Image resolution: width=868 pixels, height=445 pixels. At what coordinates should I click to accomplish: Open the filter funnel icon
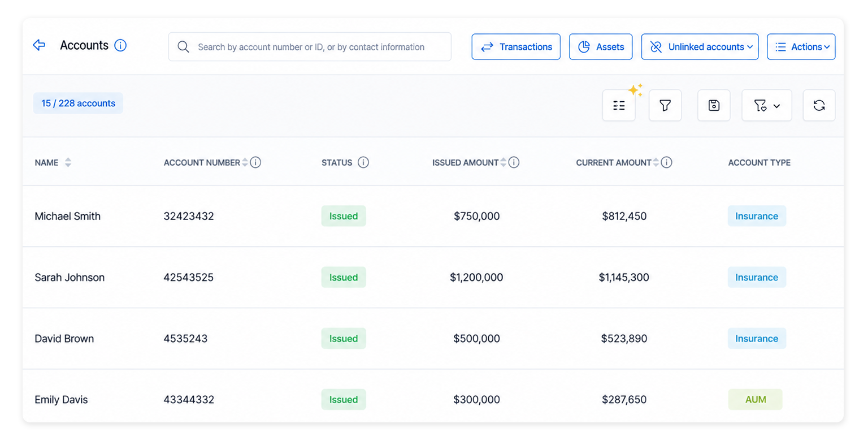point(665,105)
